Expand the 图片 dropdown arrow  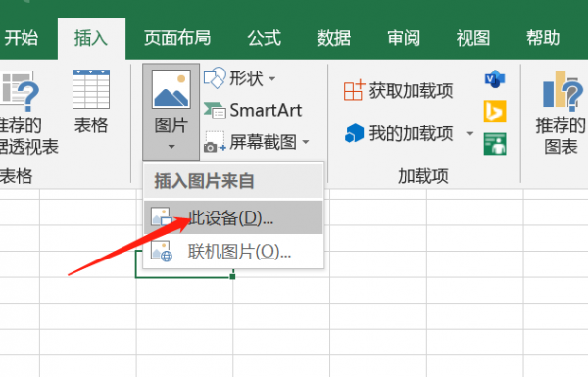click(171, 147)
